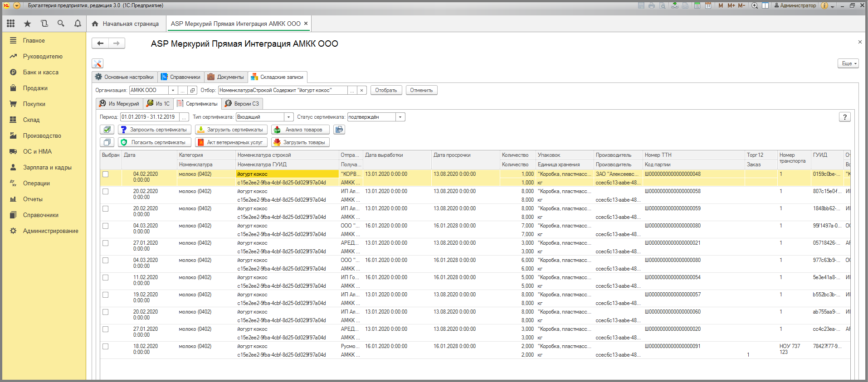
Task: Click the tools wrench icon below title
Action: tap(98, 63)
